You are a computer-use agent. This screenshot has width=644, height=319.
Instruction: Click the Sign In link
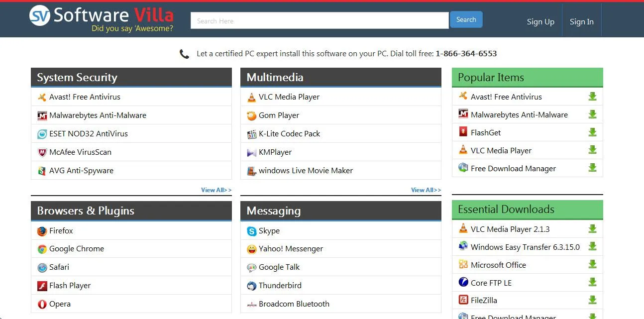(582, 21)
